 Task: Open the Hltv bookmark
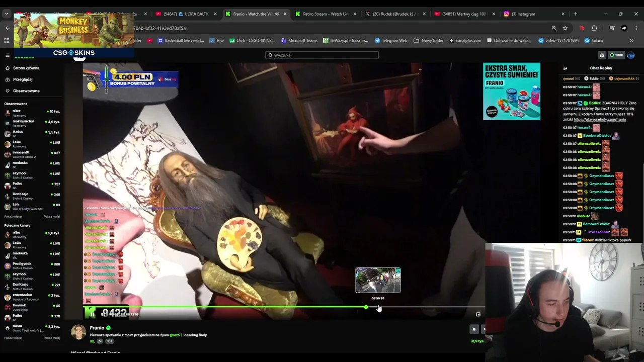(x=217, y=41)
